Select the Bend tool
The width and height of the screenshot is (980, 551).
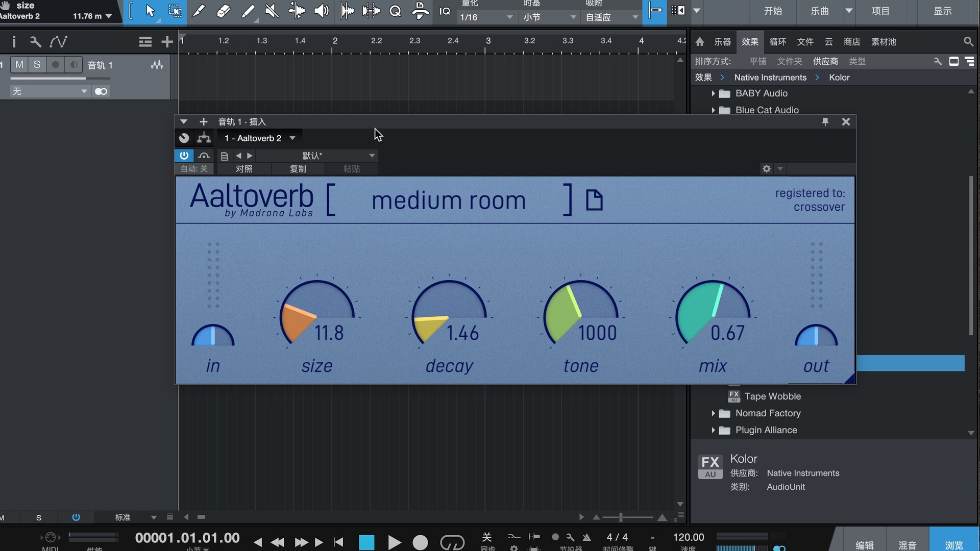[x=297, y=11]
